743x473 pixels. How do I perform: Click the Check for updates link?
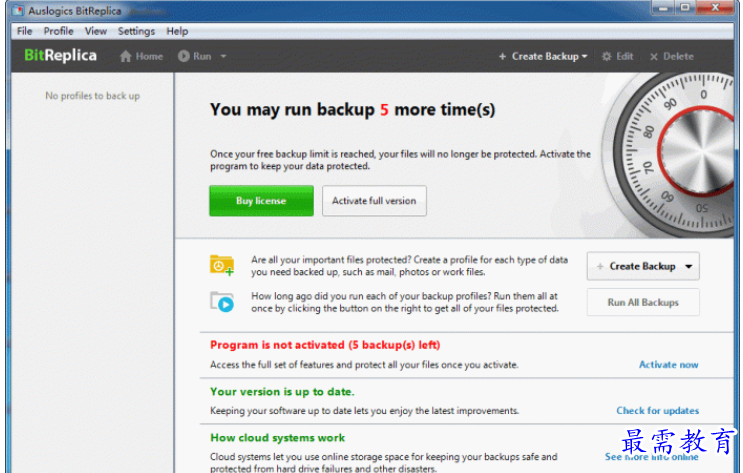[657, 410]
